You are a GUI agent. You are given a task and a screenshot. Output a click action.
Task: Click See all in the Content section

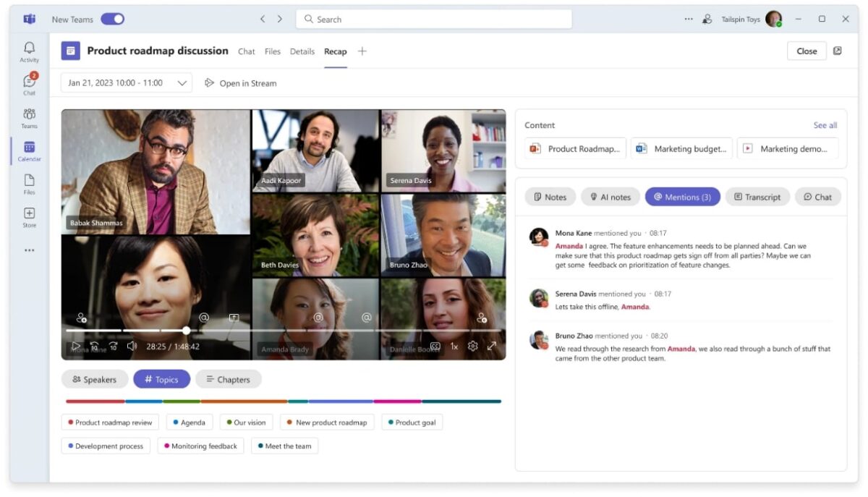[x=825, y=124]
